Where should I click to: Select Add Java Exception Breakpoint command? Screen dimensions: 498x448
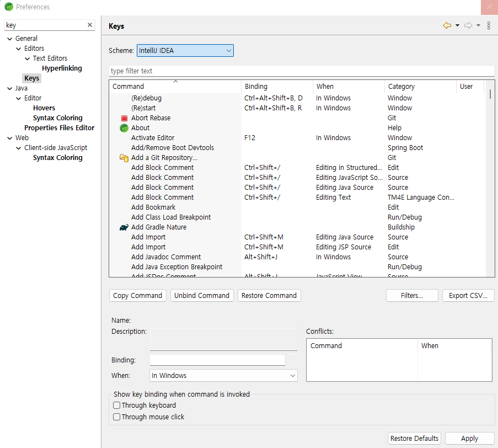coord(297,267)
